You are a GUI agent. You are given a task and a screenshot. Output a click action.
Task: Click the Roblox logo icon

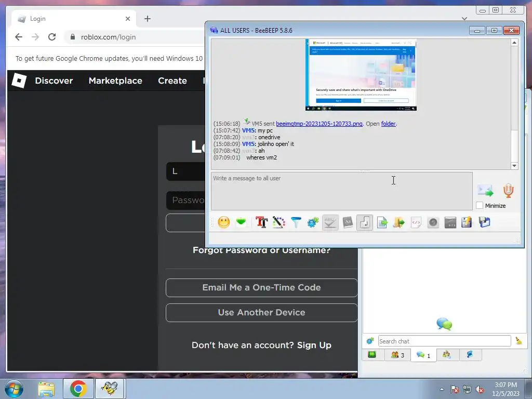click(x=19, y=81)
